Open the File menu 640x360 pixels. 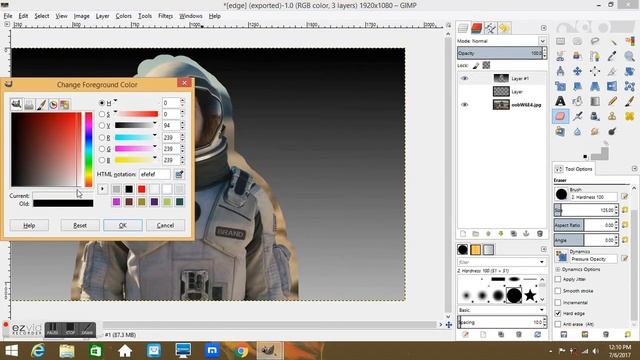pyautogui.click(x=8, y=16)
